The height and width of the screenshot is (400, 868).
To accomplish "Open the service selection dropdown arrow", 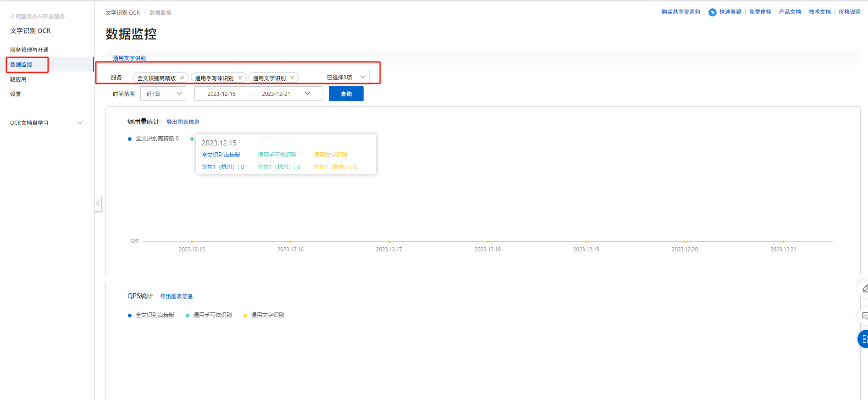I will point(363,77).
